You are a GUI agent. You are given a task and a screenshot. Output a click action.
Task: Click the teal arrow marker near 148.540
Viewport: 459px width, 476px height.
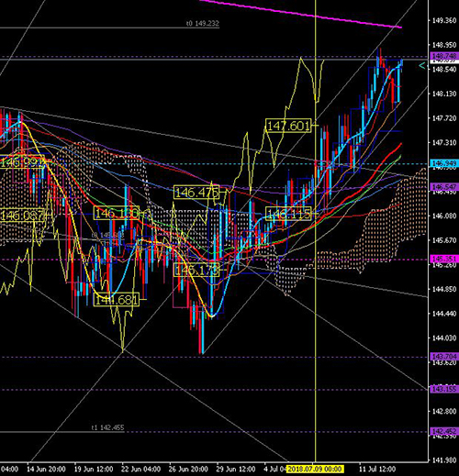[423, 66]
